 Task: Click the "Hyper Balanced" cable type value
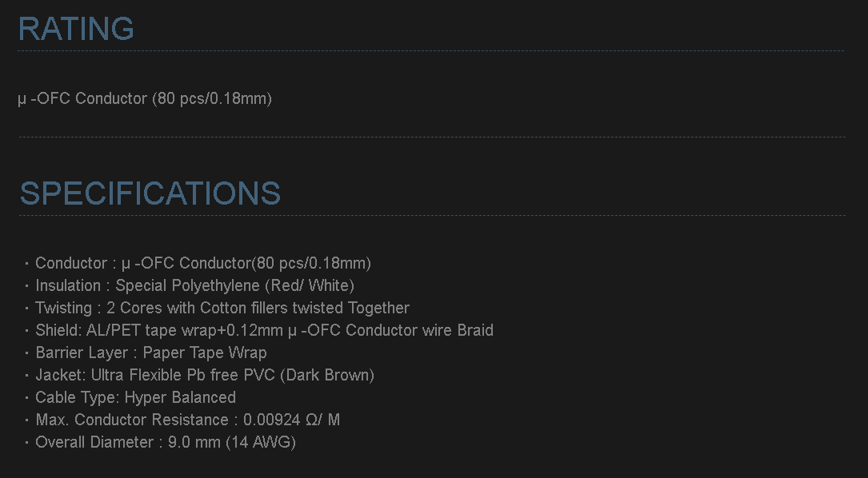pyautogui.click(x=180, y=398)
